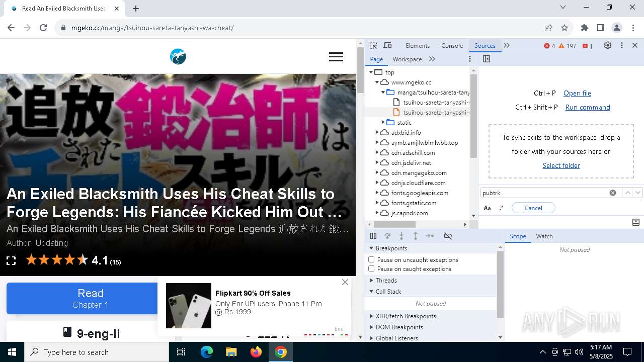The width and height of the screenshot is (644, 362).
Task: Open File Explorer from taskbar
Action: point(231,352)
